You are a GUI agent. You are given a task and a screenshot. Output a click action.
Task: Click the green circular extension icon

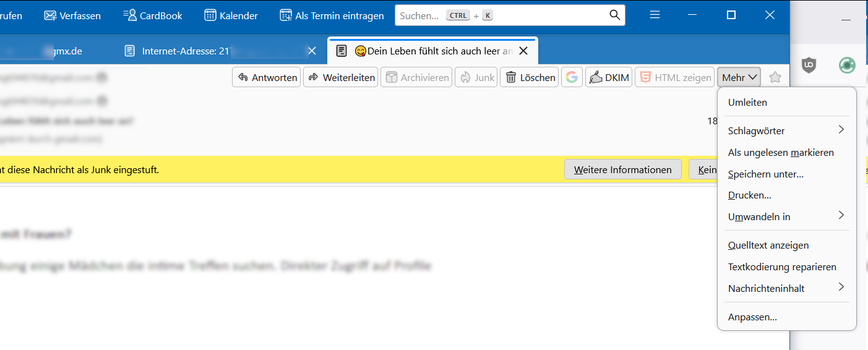pyautogui.click(x=847, y=65)
